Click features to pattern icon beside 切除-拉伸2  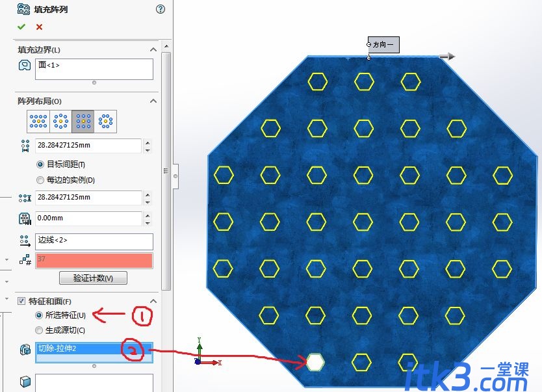[25, 350]
